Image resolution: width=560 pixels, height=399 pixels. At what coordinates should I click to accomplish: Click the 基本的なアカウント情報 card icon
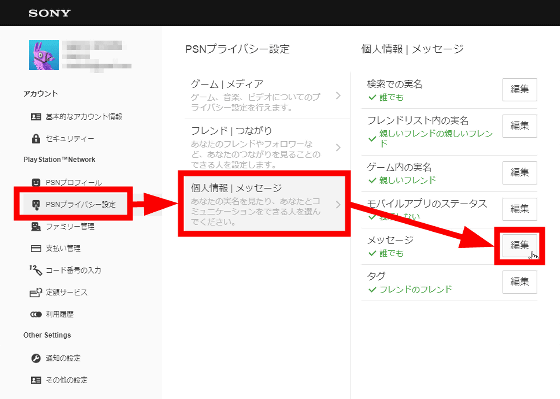[36, 117]
